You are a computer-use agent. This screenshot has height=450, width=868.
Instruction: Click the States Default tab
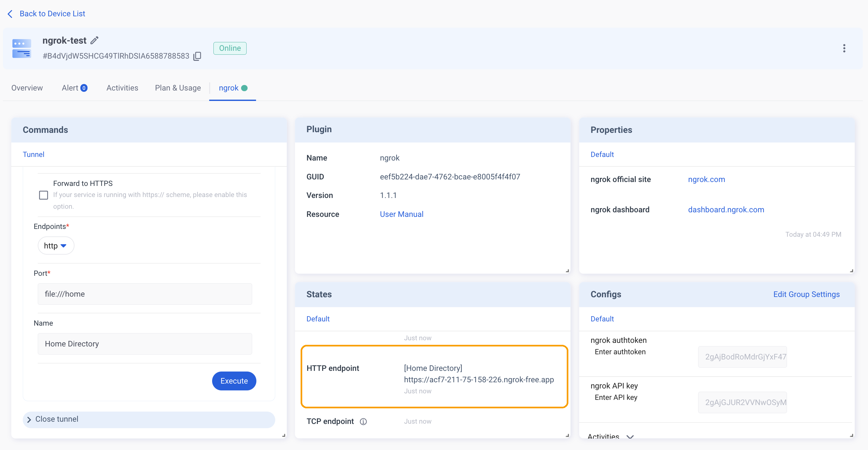pyautogui.click(x=318, y=319)
